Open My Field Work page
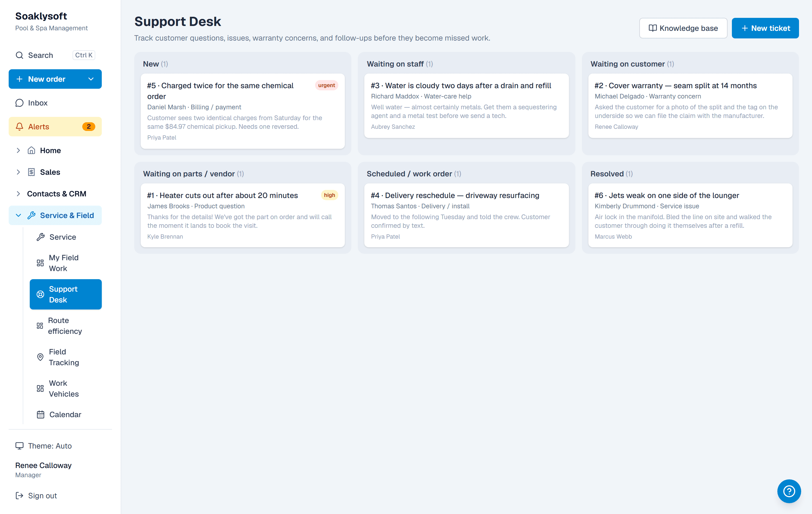812x514 pixels. coord(66,263)
